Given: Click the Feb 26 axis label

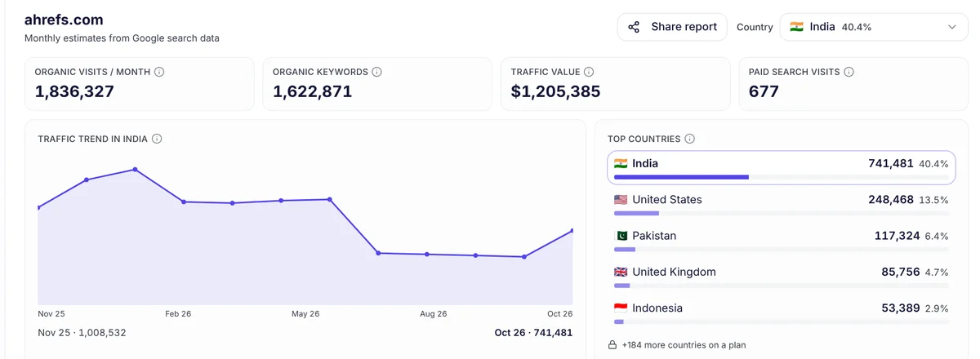Looking at the screenshot, I should [x=178, y=313].
